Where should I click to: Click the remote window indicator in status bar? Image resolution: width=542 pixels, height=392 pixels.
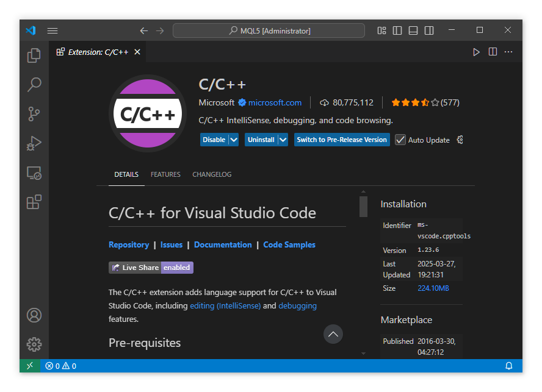pyautogui.click(x=30, y=365)
